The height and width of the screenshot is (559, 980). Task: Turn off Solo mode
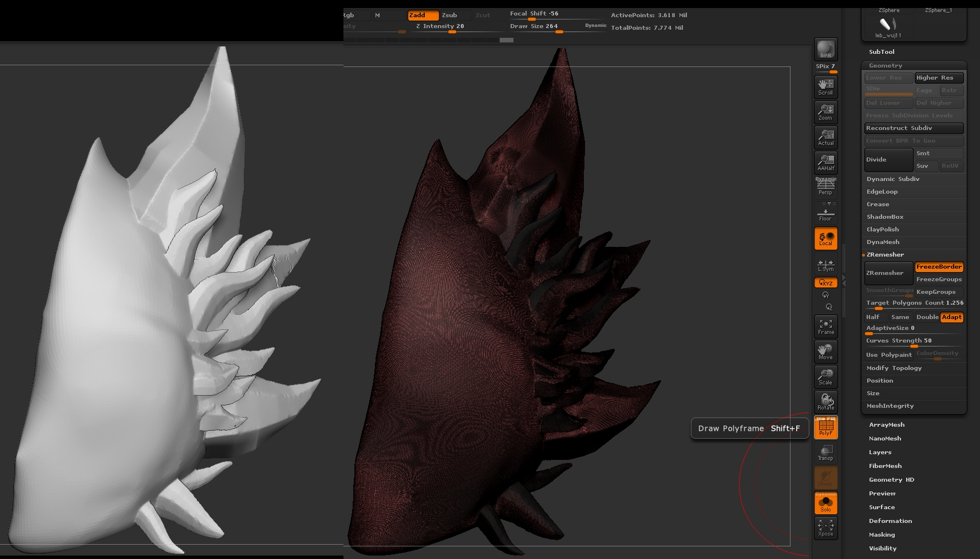(825, 503)
